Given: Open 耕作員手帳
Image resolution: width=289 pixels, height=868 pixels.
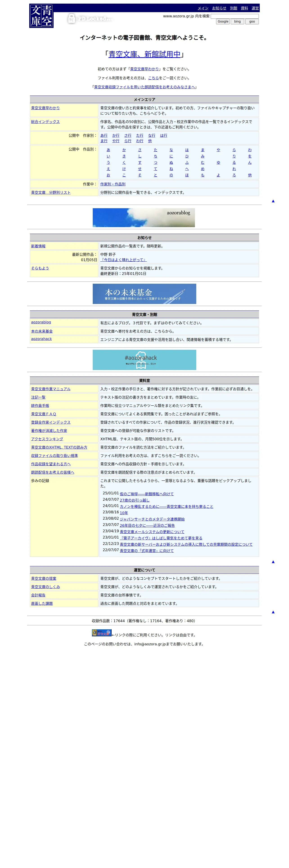Looking at the screenshot, I should [x=40, y=406].
